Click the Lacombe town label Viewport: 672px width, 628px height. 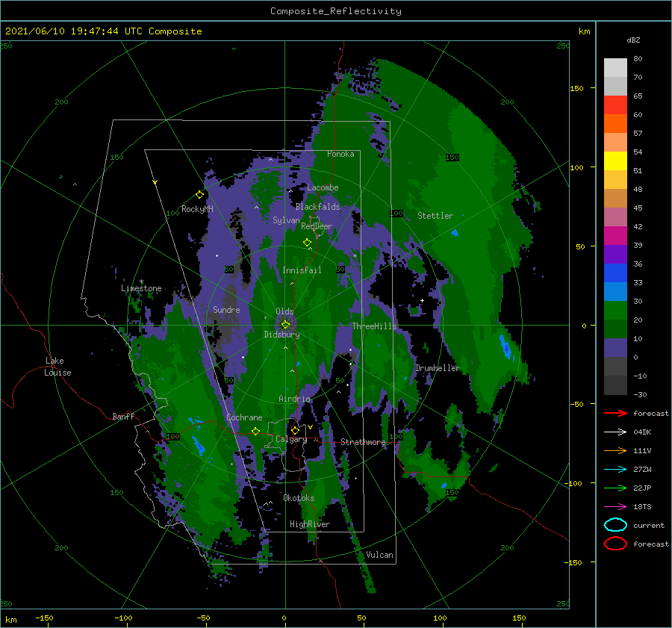[x=323, y=187]
